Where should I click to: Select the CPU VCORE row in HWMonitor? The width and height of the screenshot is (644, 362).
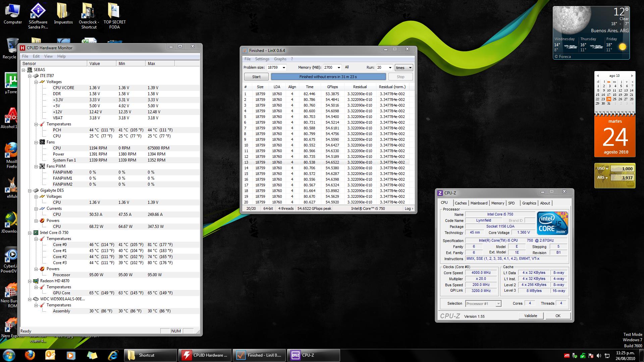[110, 88]
